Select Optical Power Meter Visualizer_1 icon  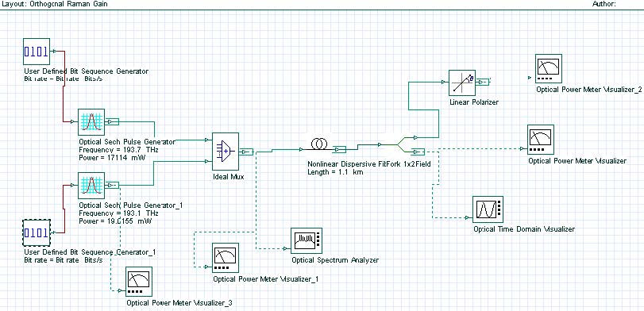[225, 258]
